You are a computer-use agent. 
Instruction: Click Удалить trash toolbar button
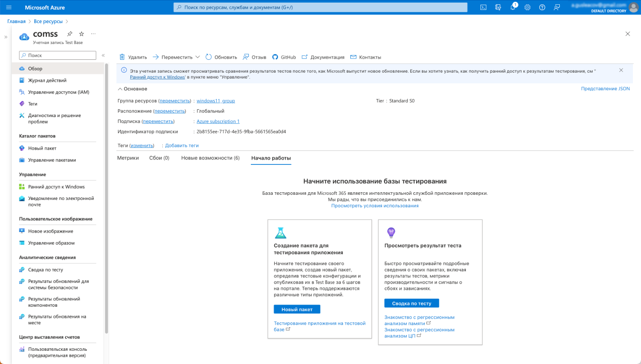point(133,57)
